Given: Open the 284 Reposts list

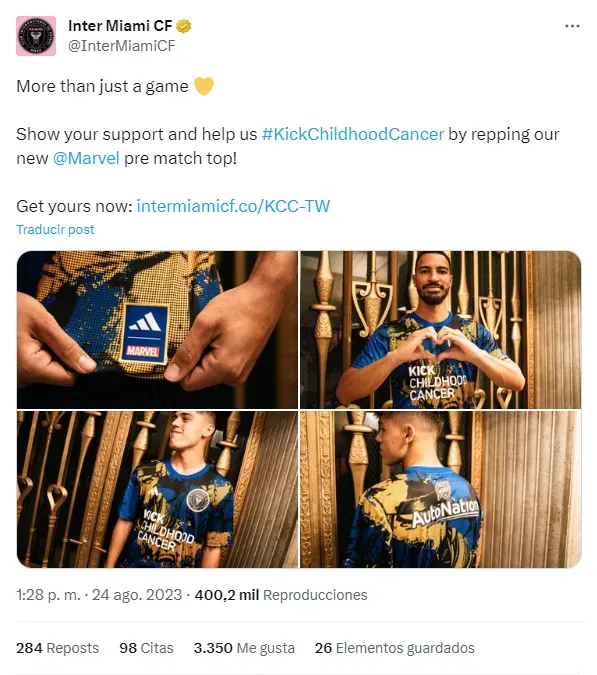Looking at the screenshot, I should [x=58, y=648].
